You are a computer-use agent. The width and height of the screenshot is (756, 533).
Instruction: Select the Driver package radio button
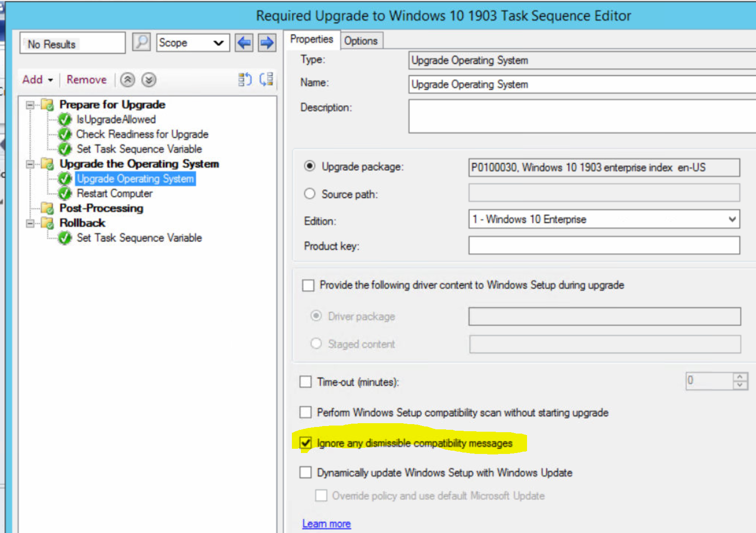tap(316, 316)
